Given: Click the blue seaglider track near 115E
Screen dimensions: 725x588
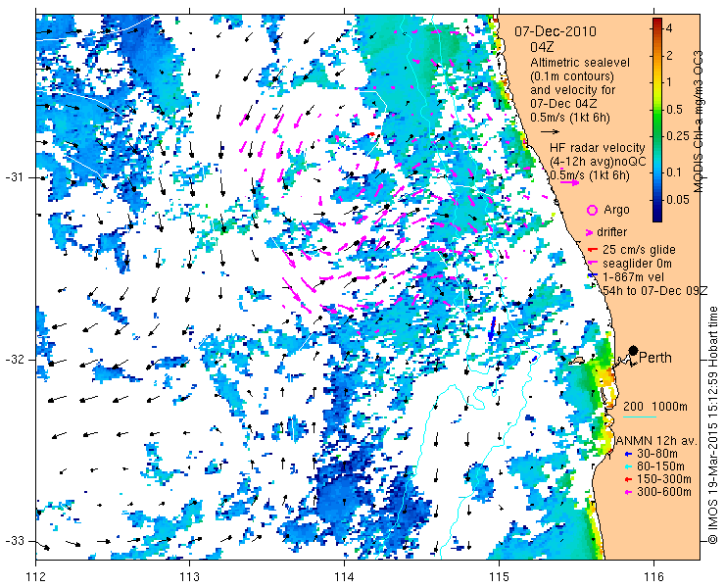Looking at the screenshot, I should [492, 328].
